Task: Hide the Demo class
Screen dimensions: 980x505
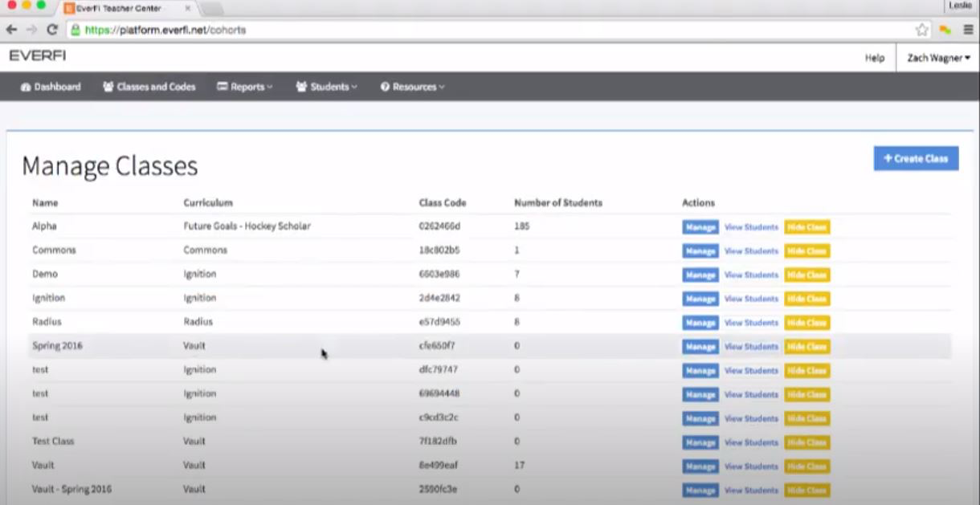Action: tap(807, 275)
